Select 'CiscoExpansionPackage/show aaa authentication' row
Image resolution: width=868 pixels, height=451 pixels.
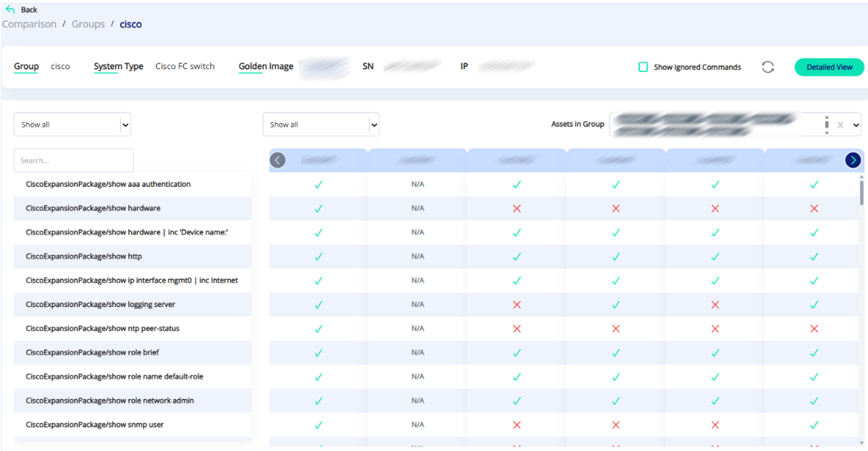(132, 184)
